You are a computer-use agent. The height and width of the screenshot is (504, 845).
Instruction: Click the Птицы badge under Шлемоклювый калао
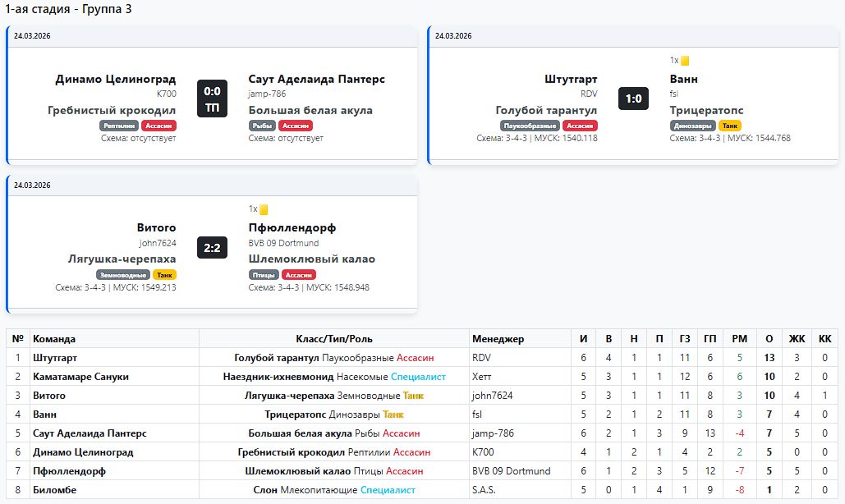pos(262,275)
